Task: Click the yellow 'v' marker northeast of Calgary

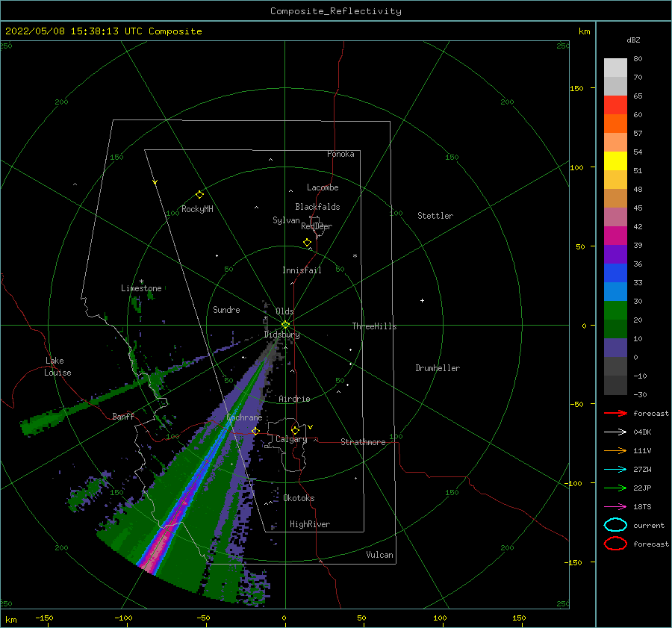Action: pyautogui.click(x=311, y=427)
